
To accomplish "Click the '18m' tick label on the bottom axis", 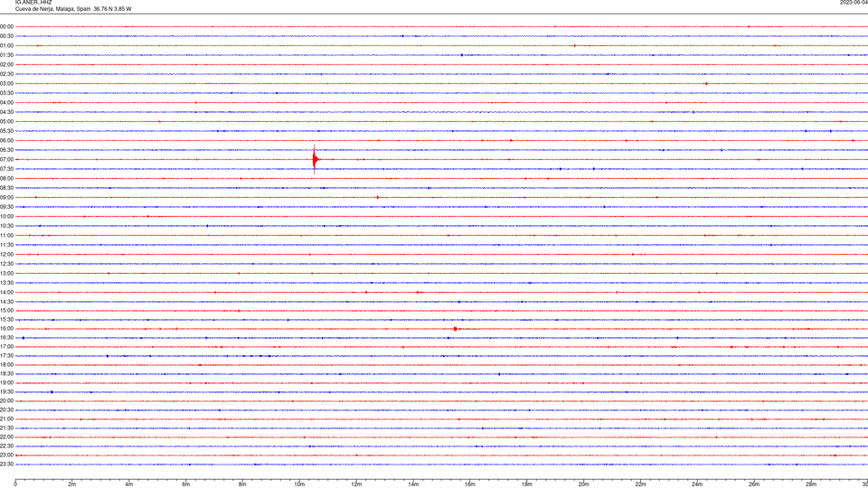I will (x=526, y=484).
